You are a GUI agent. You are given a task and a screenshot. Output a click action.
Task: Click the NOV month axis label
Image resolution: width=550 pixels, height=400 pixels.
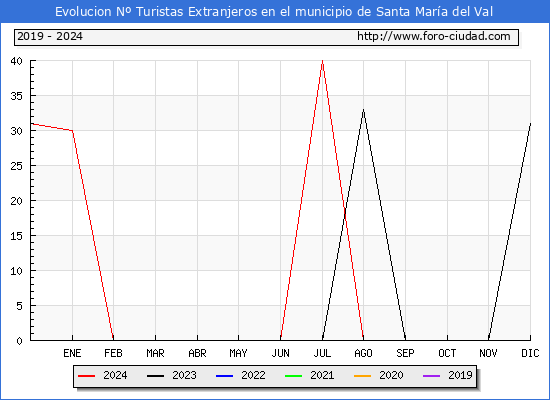click(488, 353)
